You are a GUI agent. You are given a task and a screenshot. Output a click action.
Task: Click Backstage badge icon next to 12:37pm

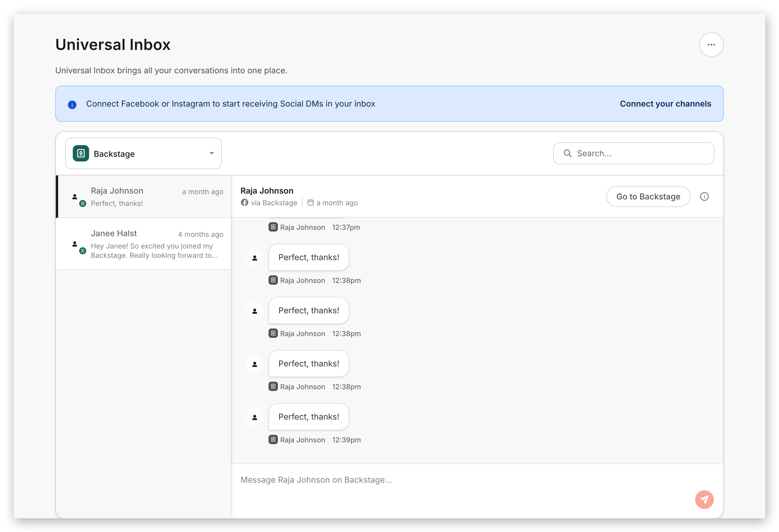coord(273,227)
